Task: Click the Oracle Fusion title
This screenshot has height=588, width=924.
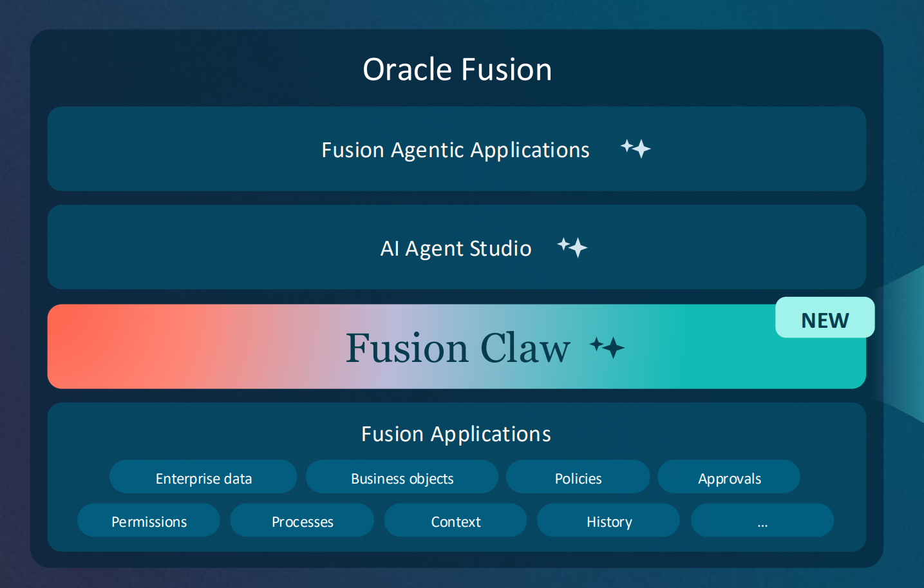Action: click(457, 70)
